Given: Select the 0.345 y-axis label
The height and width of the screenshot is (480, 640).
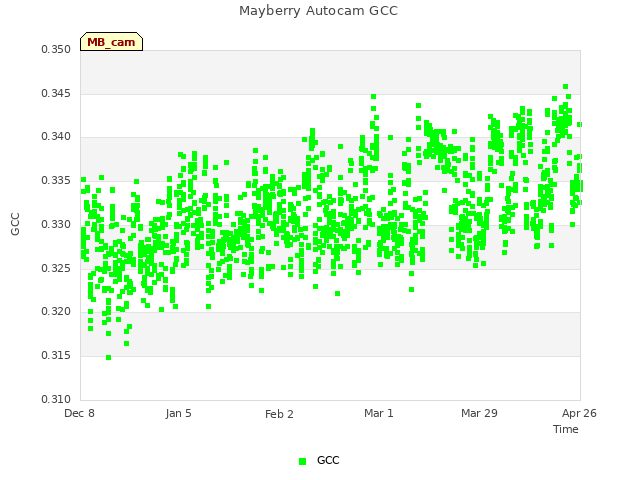Looking at the screenshot, I should click(x=56, y=93).
